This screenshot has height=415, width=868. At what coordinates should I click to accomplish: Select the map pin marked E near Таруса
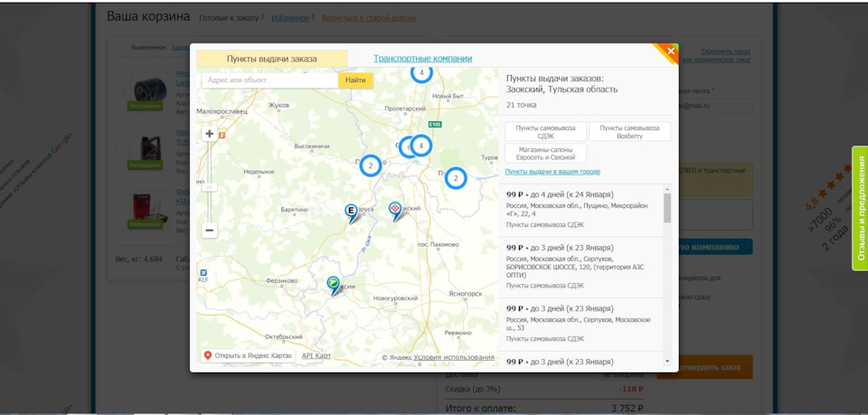point(352,212)
